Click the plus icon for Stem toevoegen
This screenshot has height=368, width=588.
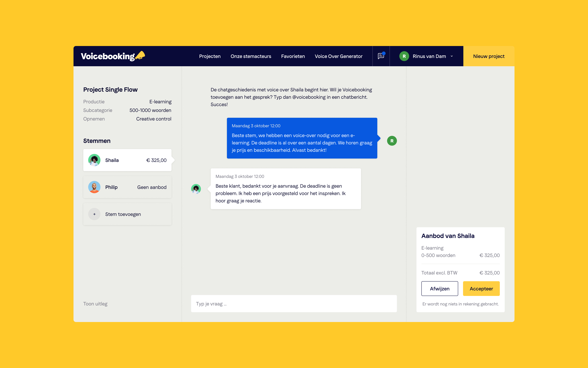[94, 214]
